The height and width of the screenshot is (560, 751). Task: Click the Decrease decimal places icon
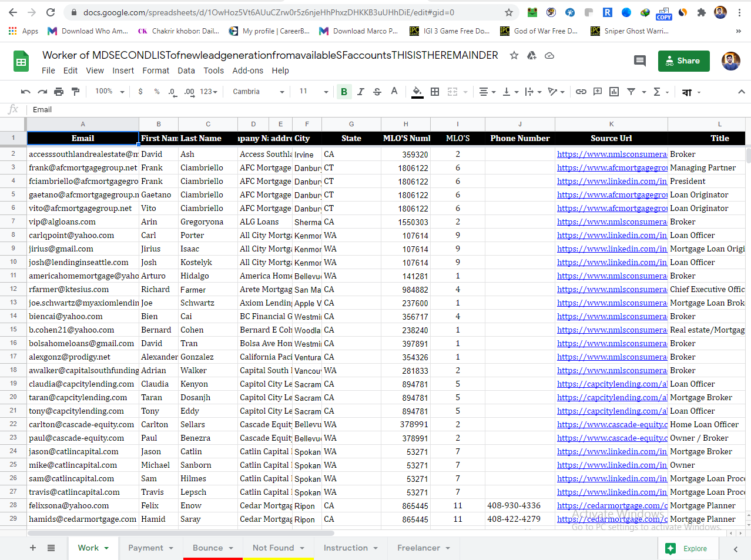(x=172, y=92)
